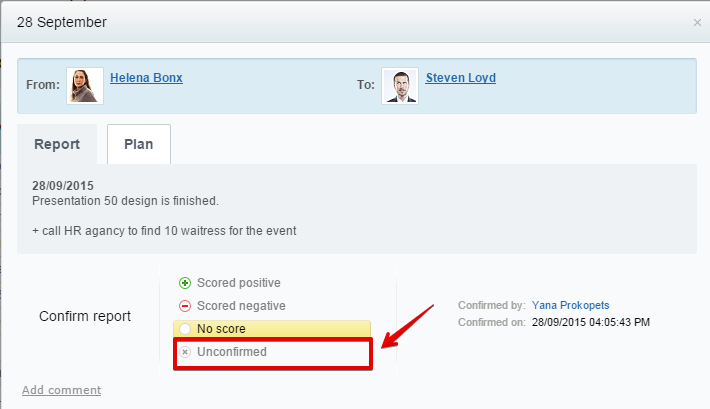The width and height of the screenshot is (710, 409).
Task: Open Helena Bonx profile link
Action: (x=146, y=78)
